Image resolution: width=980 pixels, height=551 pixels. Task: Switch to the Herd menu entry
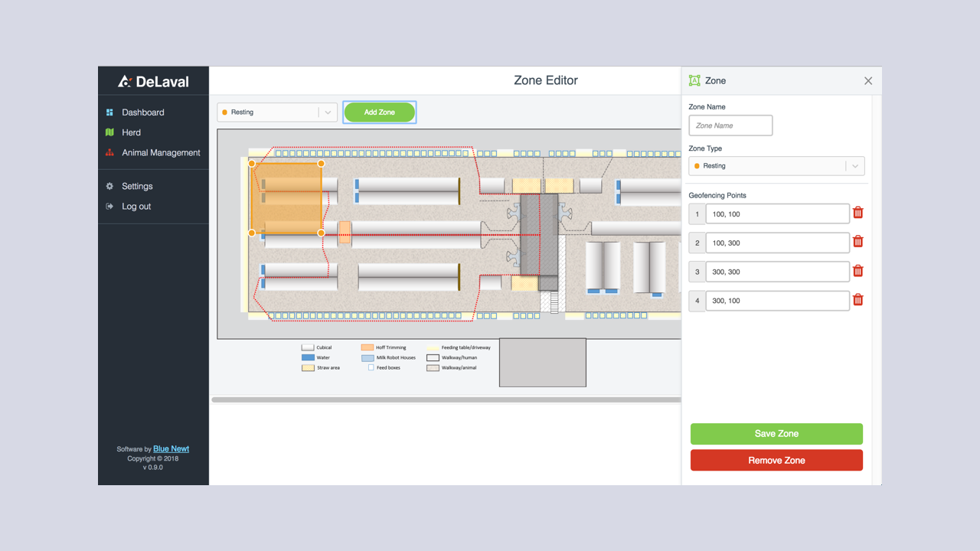pos(131,132)
